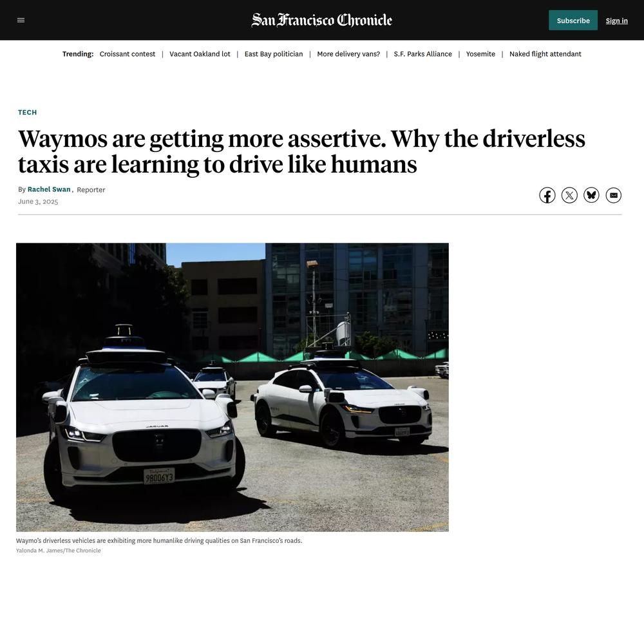Click the Subscribe button
Screen dimensions: 644x644
(x=573, y=20)
